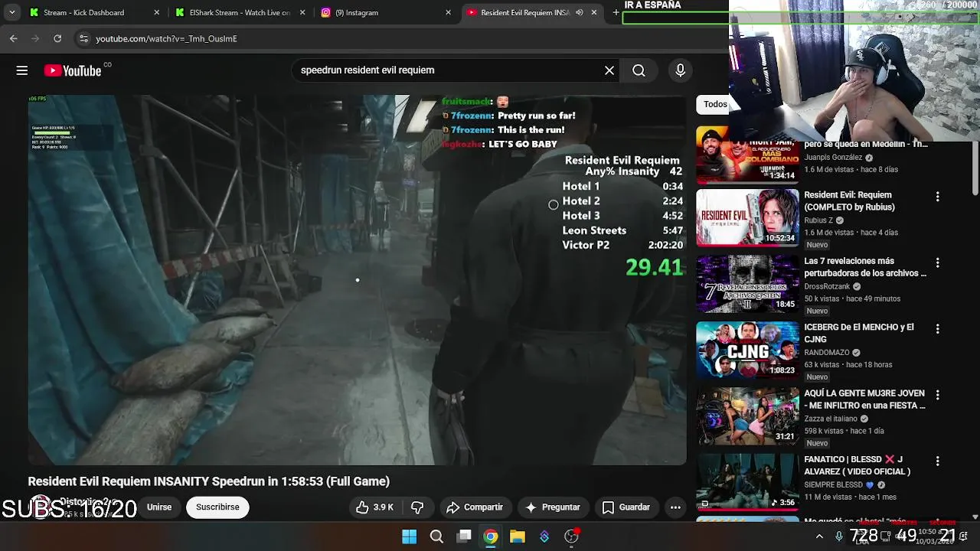Open Juanpis González channel link
The width and height of the screenshot is (980, 551).
pos(833,158)
